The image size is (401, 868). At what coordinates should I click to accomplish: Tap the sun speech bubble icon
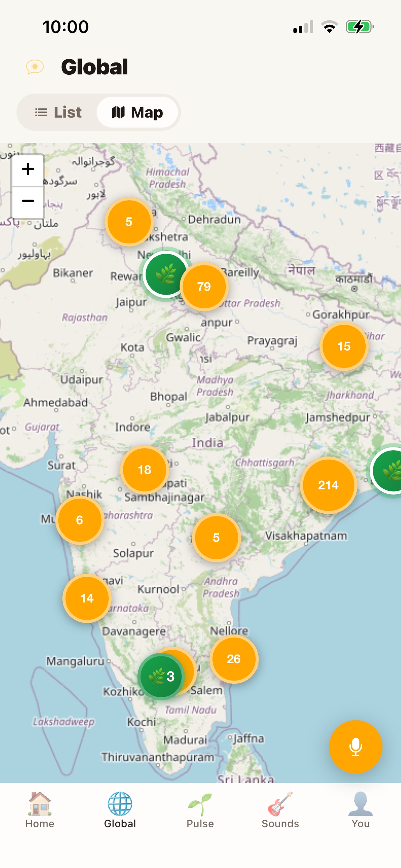pos(35,67)
